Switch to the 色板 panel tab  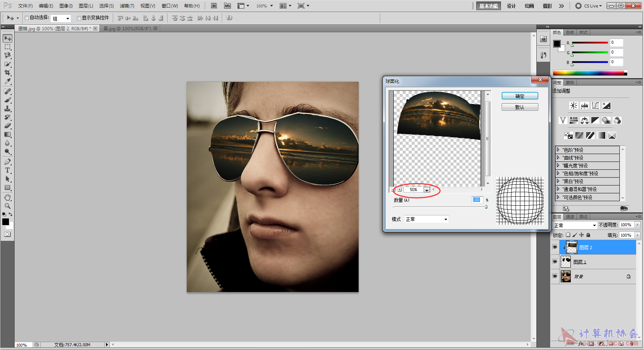tap(570, 33)
